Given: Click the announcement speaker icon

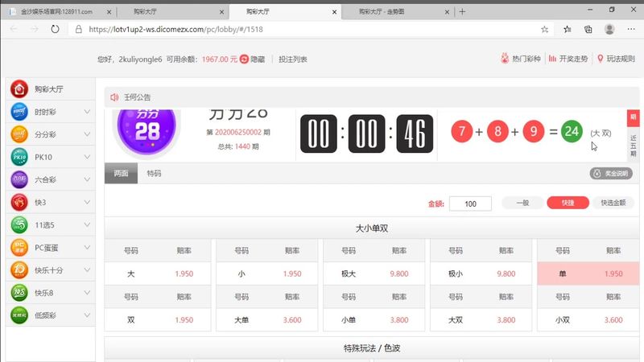Looking at the screenshot, I should 114,97.
